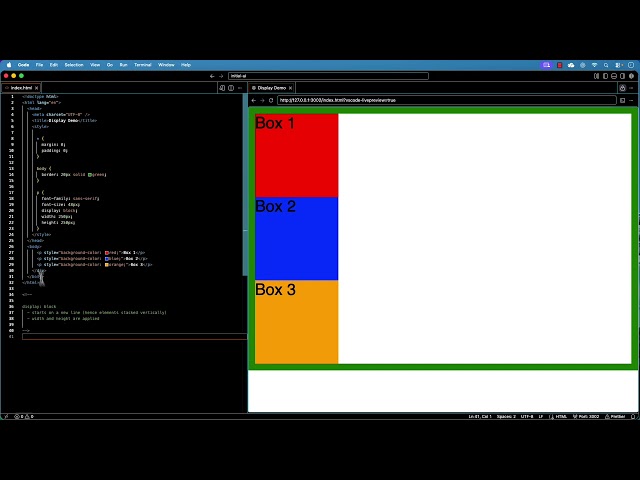The width and height of the screenshot is (640, 480).
Task: Open the Window menu
Action: 166,65
